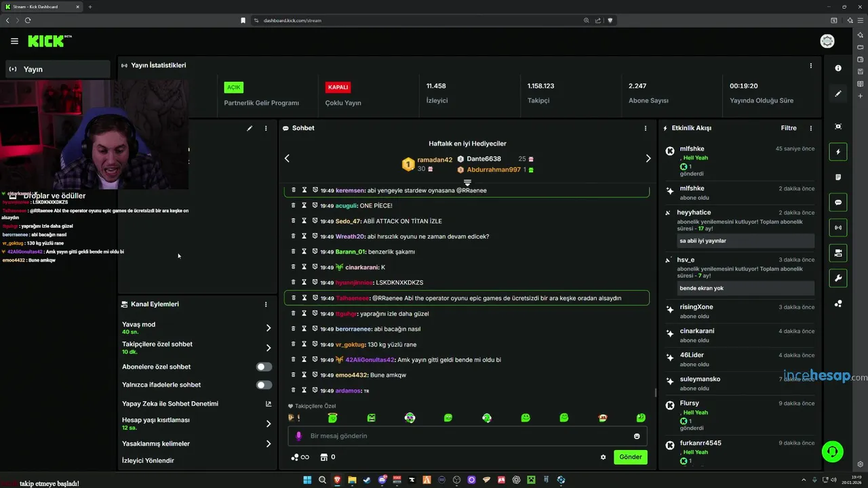Click the 11.458 İzleyici stat
Screen dimensions: 868x488
pos(437,94)
